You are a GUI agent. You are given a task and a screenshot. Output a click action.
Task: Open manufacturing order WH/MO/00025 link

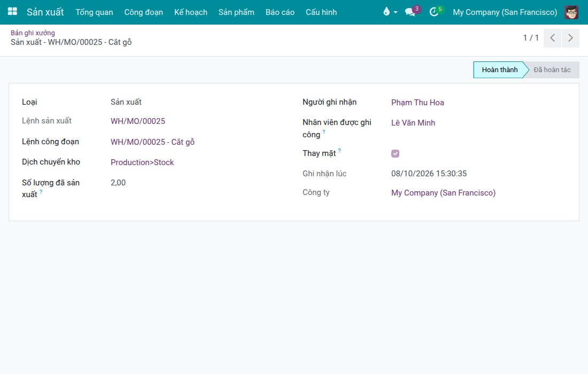click(137, 121)
